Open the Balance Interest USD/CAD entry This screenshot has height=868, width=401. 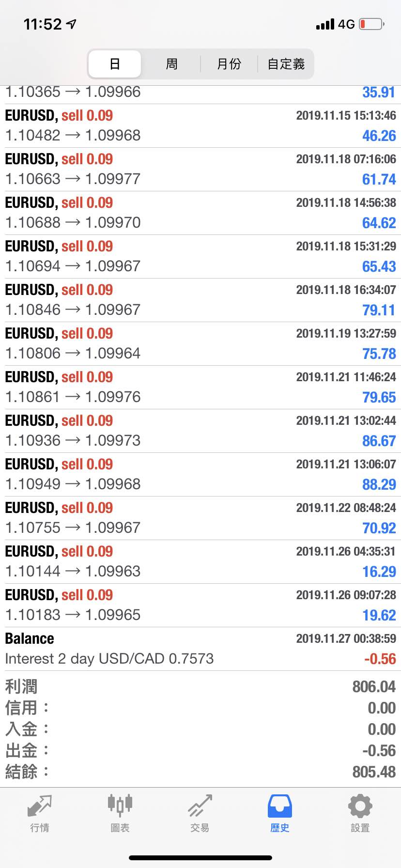[x=200, y=649]
